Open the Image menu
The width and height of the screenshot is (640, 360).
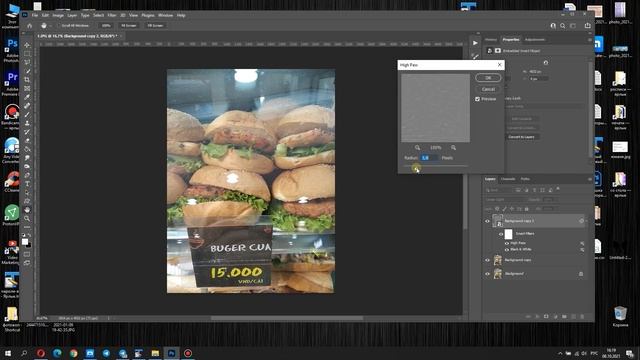point(58,16)
